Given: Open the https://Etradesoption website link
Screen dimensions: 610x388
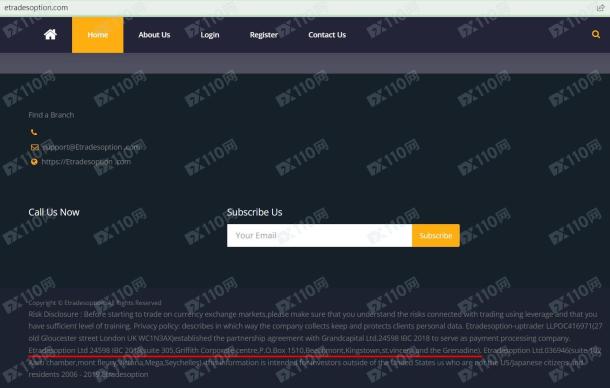Looking at the screenshot, I should (86, 162).
